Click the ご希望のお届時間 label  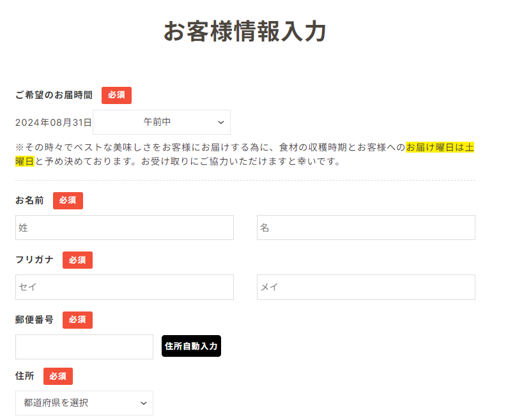click(x=54, y=95)
